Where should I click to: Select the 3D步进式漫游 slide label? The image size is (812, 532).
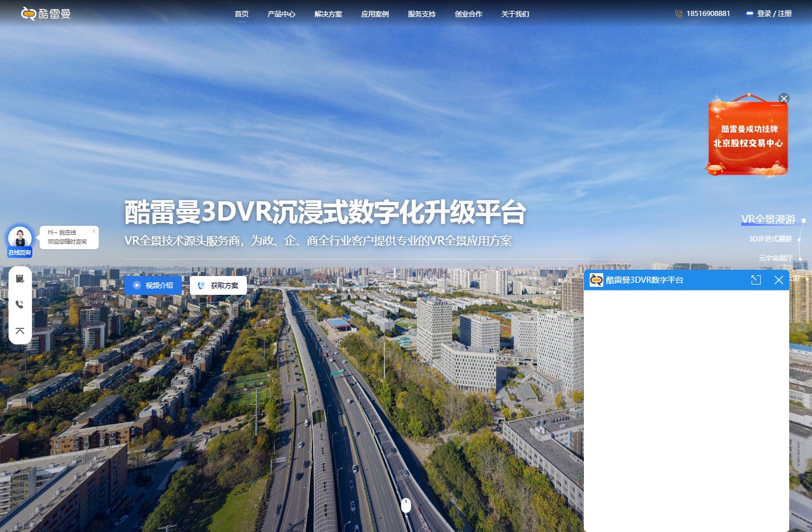coord(770,239)
